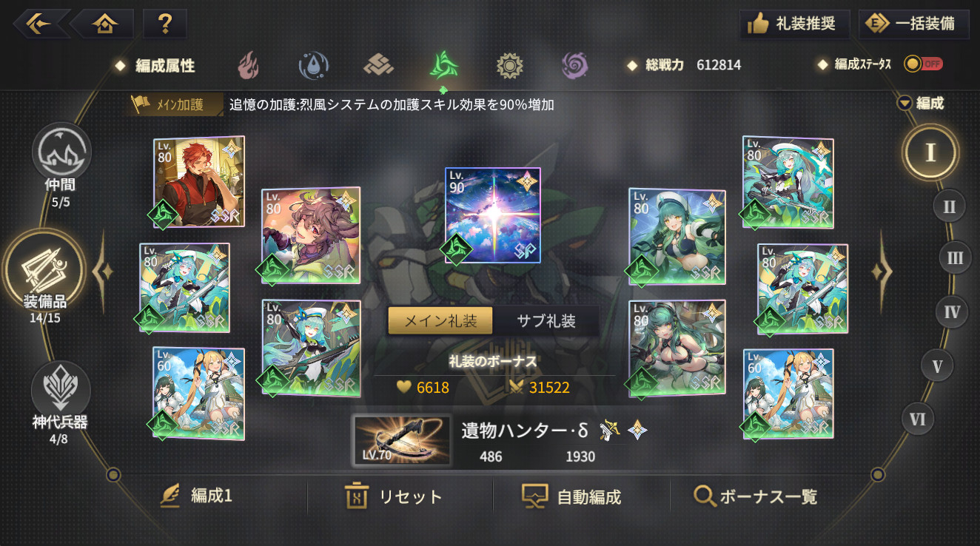Expand the 編成 dropdown arrow
This screenshot has width=980, height=546.
905,104
